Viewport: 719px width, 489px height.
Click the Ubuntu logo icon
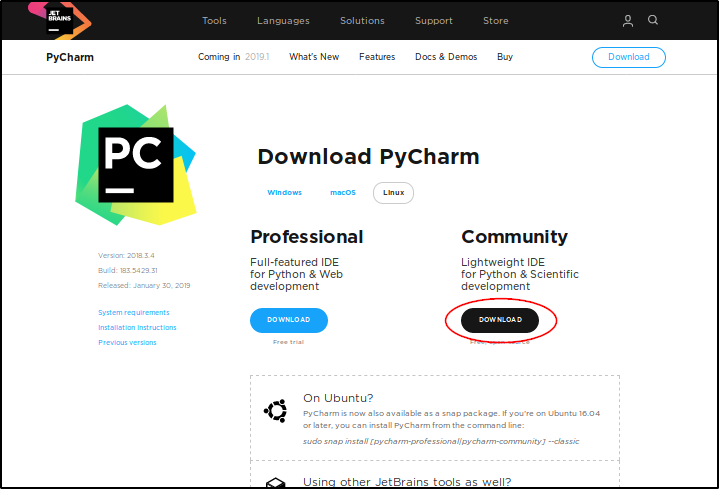coord(275,411)
